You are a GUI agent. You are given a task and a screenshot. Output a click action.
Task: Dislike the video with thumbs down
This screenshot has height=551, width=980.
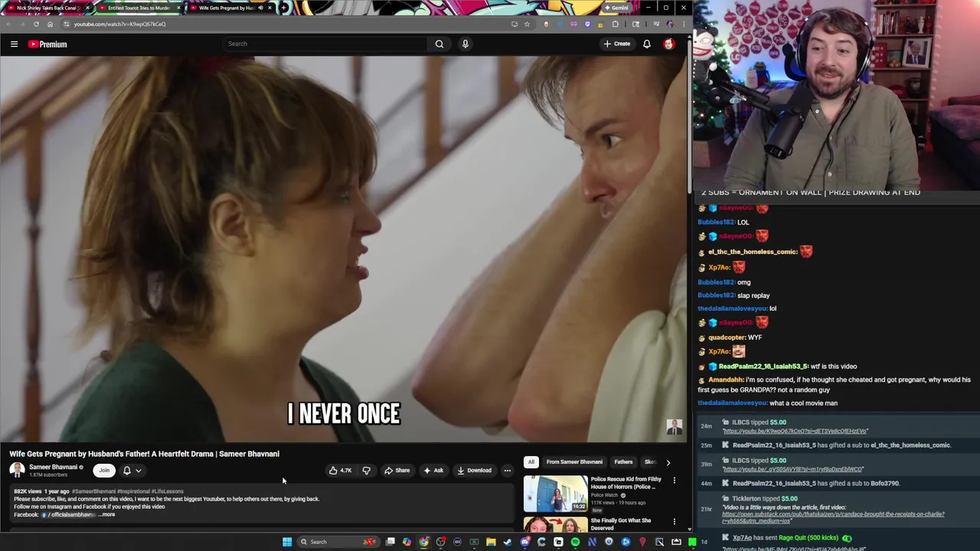[x=366, y=471]
